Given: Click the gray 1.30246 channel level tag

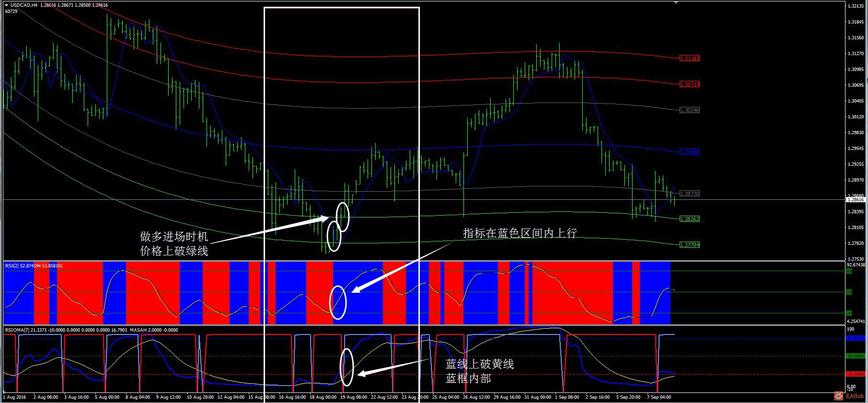Looking at the screenshot, I should [x=690, y=110].
